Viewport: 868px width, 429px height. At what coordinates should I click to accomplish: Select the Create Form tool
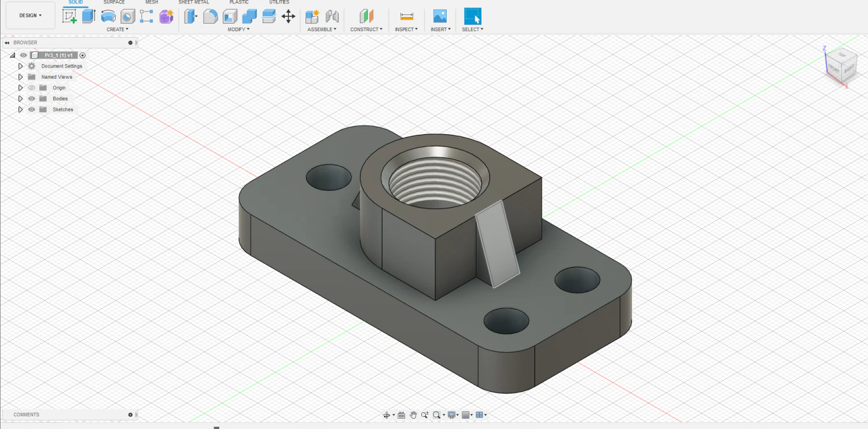point(167,16)
